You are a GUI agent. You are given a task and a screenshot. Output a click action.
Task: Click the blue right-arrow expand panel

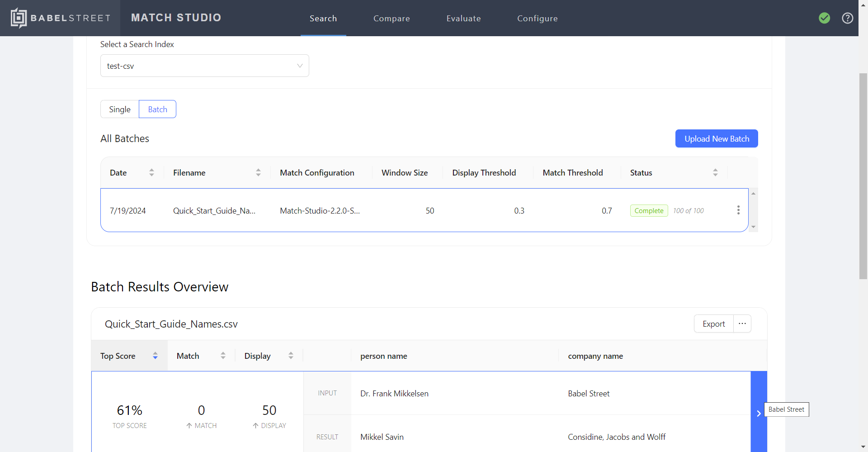point(759,413)
